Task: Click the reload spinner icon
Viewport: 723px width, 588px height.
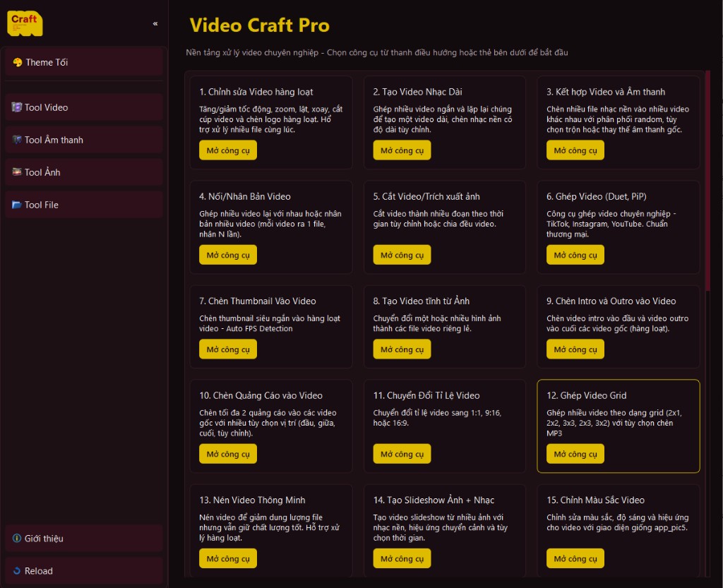Action: (x=17, y=571)
